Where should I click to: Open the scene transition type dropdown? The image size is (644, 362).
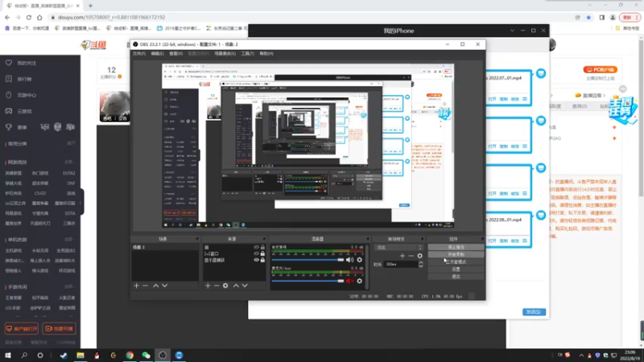point(398,248)
